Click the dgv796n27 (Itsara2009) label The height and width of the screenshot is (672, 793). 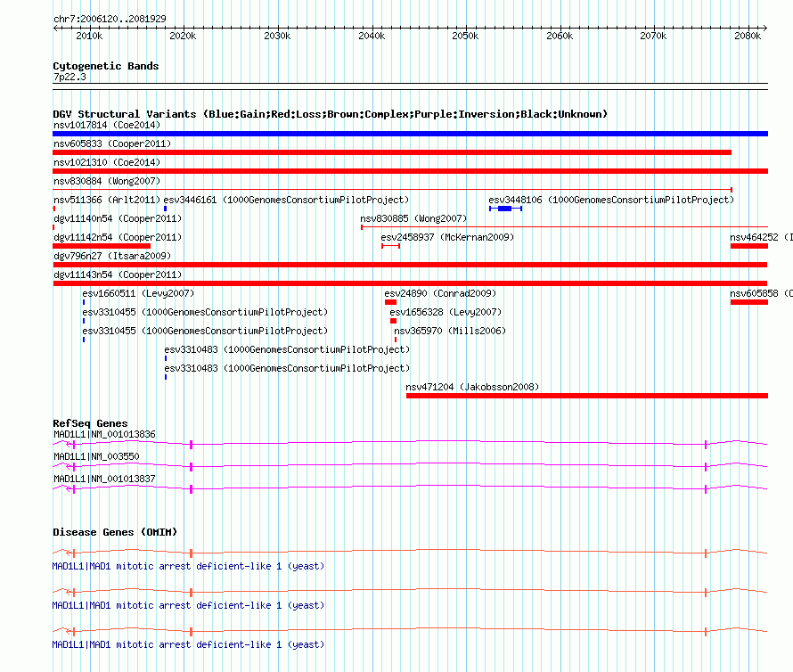[112, 256]
